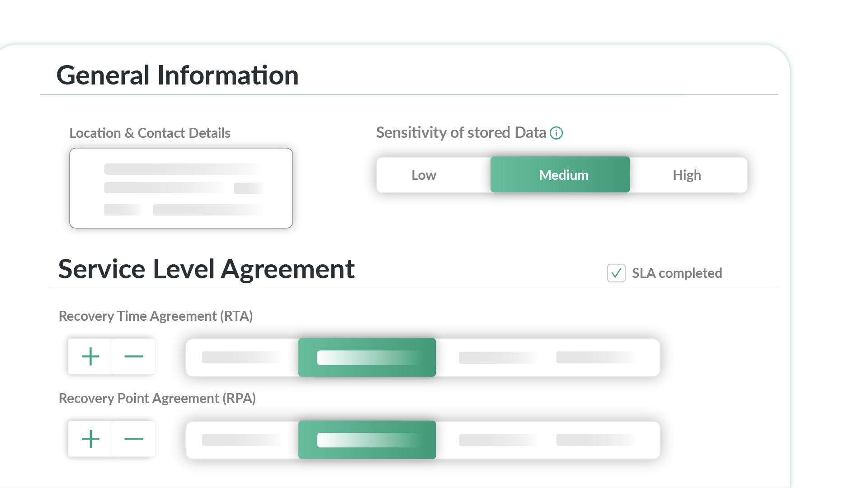The height and width of the screenshot is (488, 868).
Task: Choose the third RTA segment option
Action: (499, 357)
